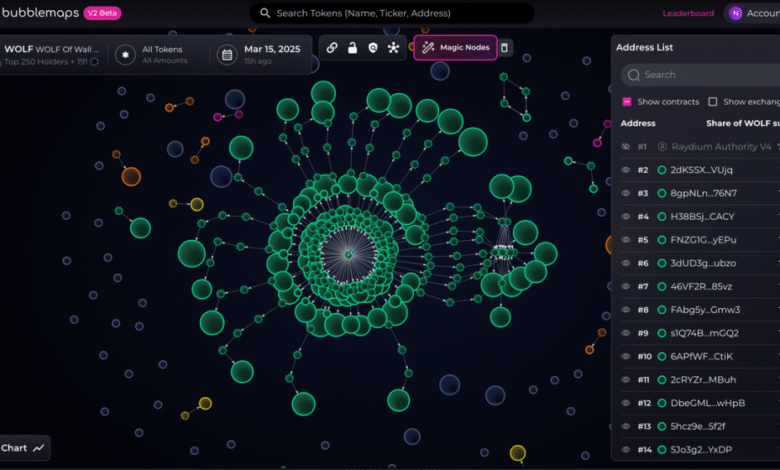Click green circle icon of row #12
Image resolution: width=780 pixels, height=470 pixels.
pos(662,403)
